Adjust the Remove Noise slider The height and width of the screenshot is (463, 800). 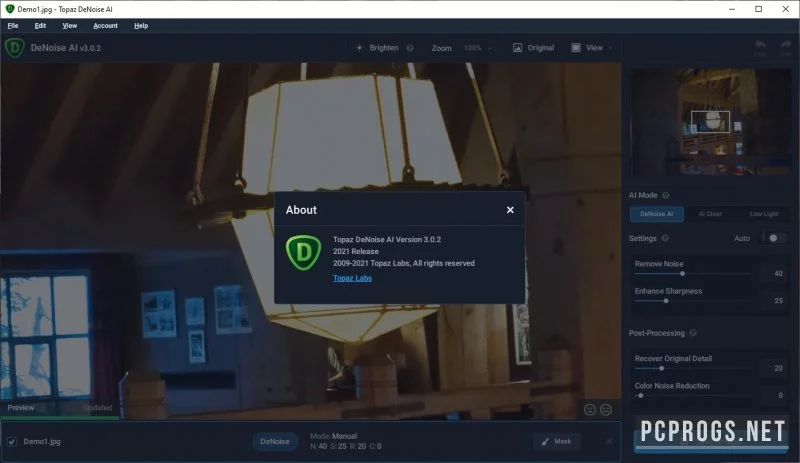click(692, 274)
